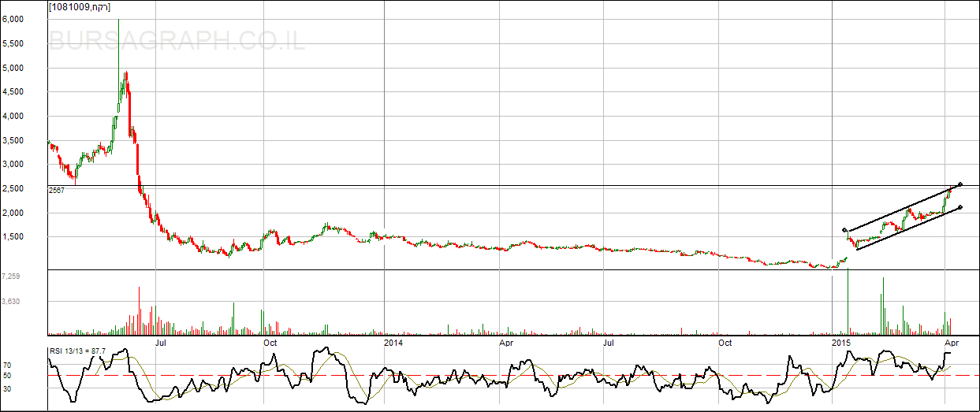Click the 2567 horizontal line value label

point(56,190)
